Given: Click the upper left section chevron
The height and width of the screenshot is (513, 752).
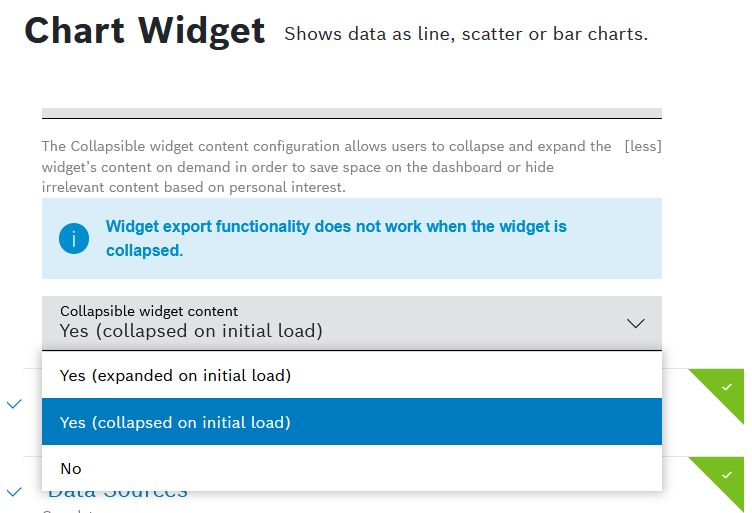Looking at the screenshot, I should pos(14,404).
